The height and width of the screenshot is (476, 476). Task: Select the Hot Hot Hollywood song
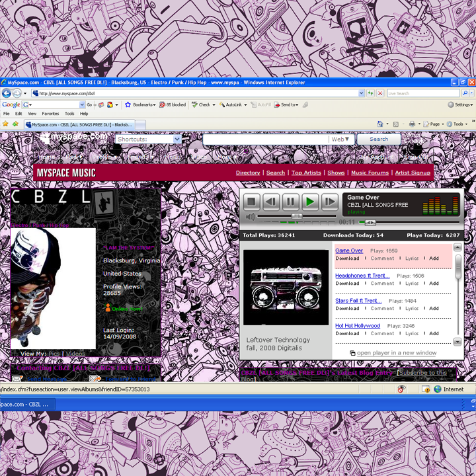358,326
